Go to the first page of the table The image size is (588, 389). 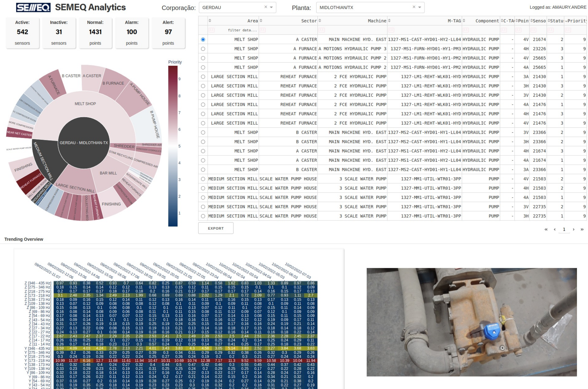click(x=546, y=229)
